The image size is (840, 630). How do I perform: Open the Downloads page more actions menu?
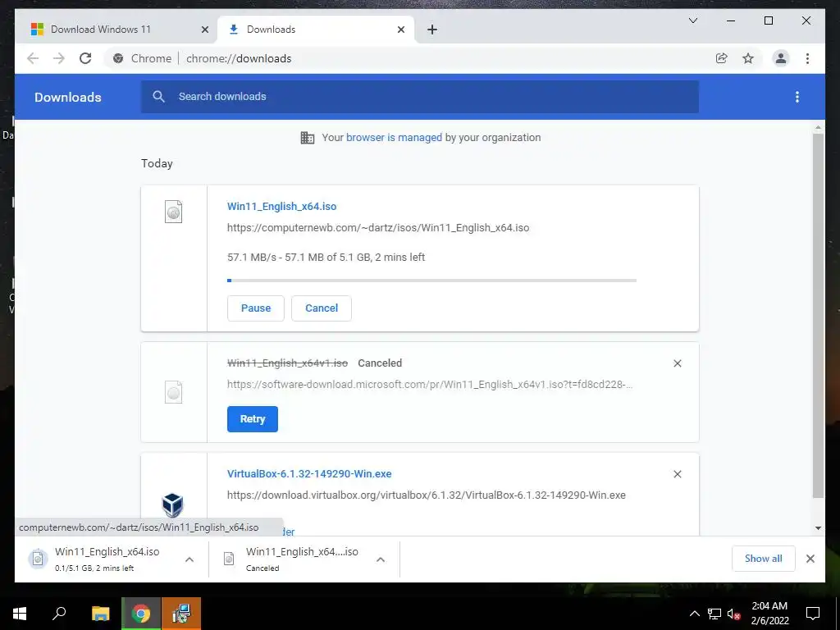pyautogui.click(x=797, y=97)
